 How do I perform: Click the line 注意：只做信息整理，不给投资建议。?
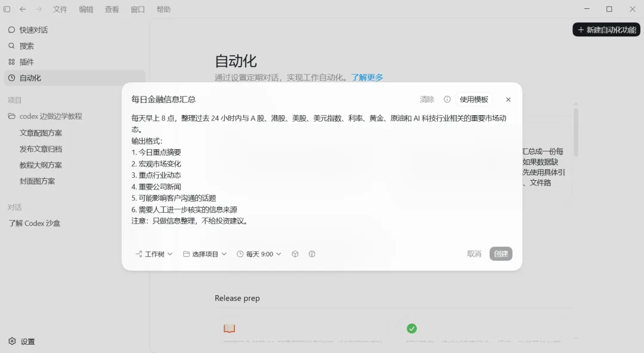(x=190, y=221)
